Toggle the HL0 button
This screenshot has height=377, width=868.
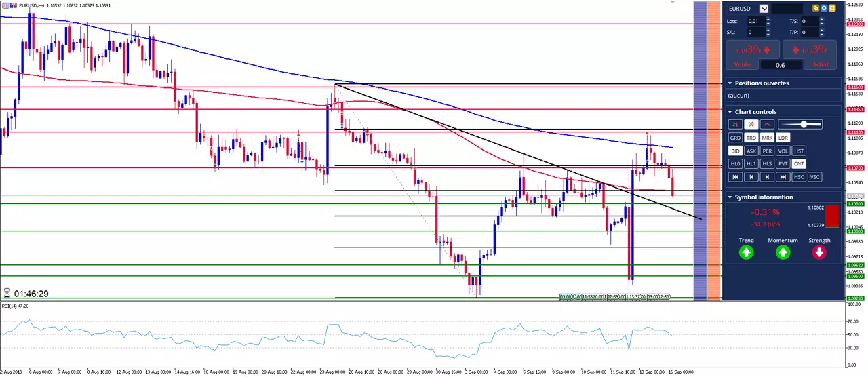point(735,163)
